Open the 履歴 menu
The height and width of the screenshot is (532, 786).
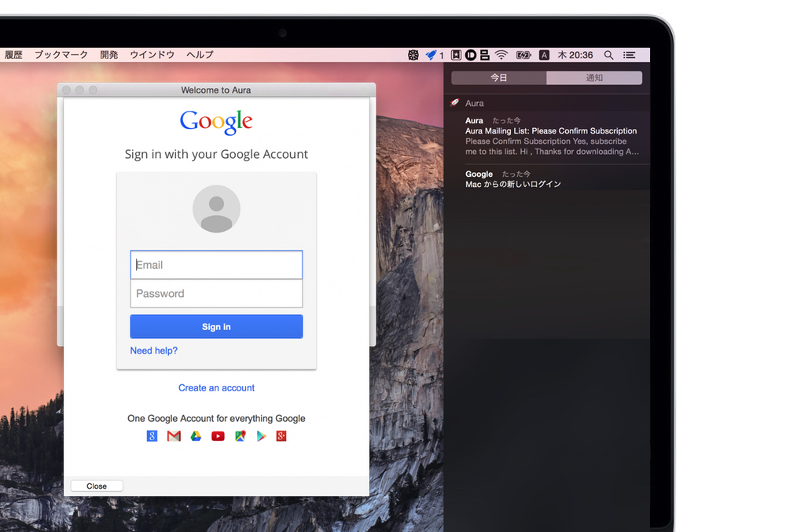pyautogui.click(x=13, y=54)
